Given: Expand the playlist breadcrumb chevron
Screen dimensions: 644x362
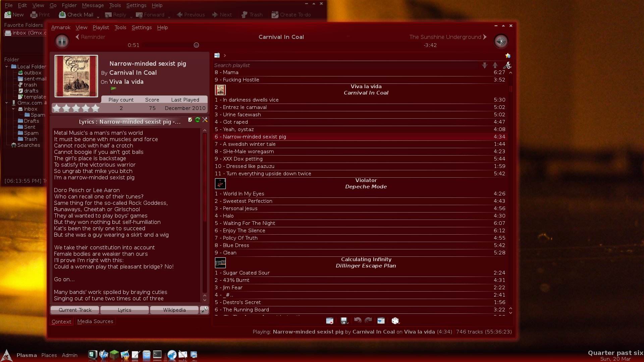Looking at the screenshot, I should click(x=225, y=55).
